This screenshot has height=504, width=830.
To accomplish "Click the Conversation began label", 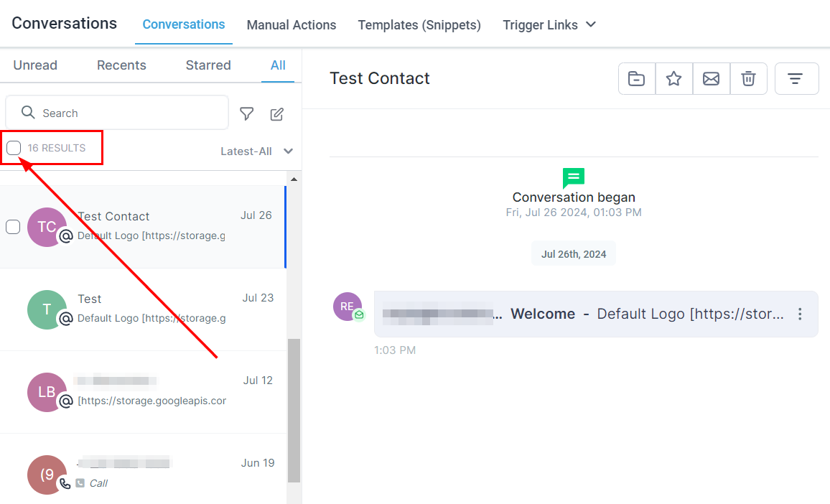I will click(573, 197).
